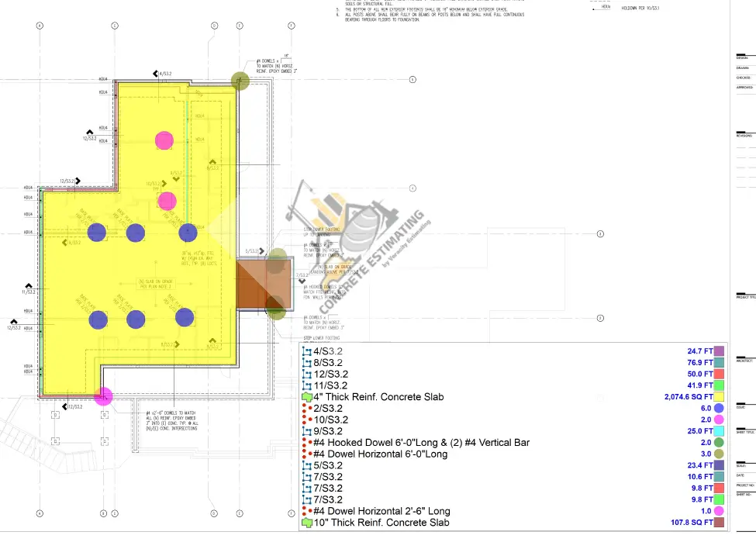Click the 2,074.6 SQ FT measurement value

[x=687, y=396]
